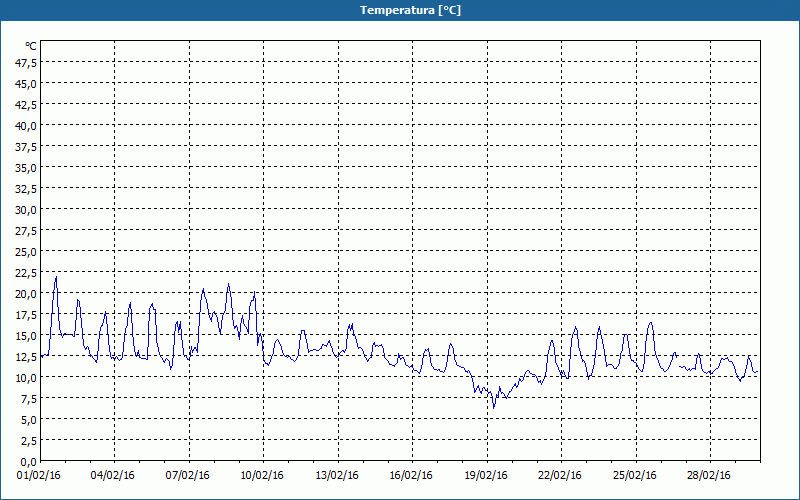Select the 04/02/16 date label
Screen dimensions: 800x500
(x=113, y=476)
